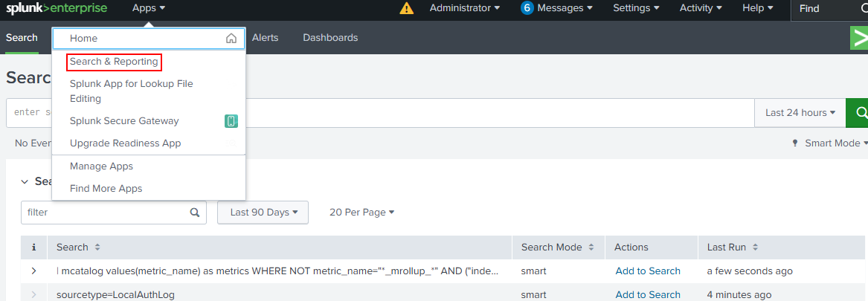
Task: Click the Splunk Secure Gateway mobile icon
Action: click(231, 121)
